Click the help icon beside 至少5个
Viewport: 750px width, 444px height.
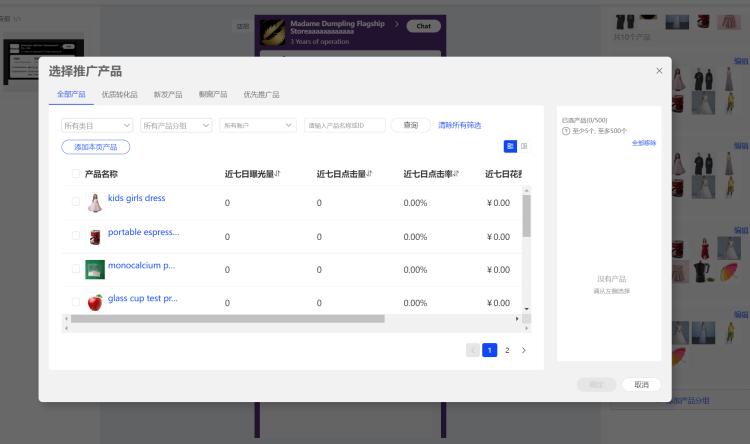pyautogui.click(x=566, y=131)
